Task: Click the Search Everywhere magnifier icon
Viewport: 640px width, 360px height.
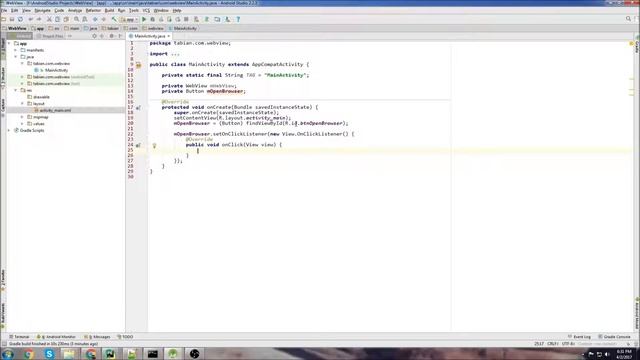Action: point(628,19)
